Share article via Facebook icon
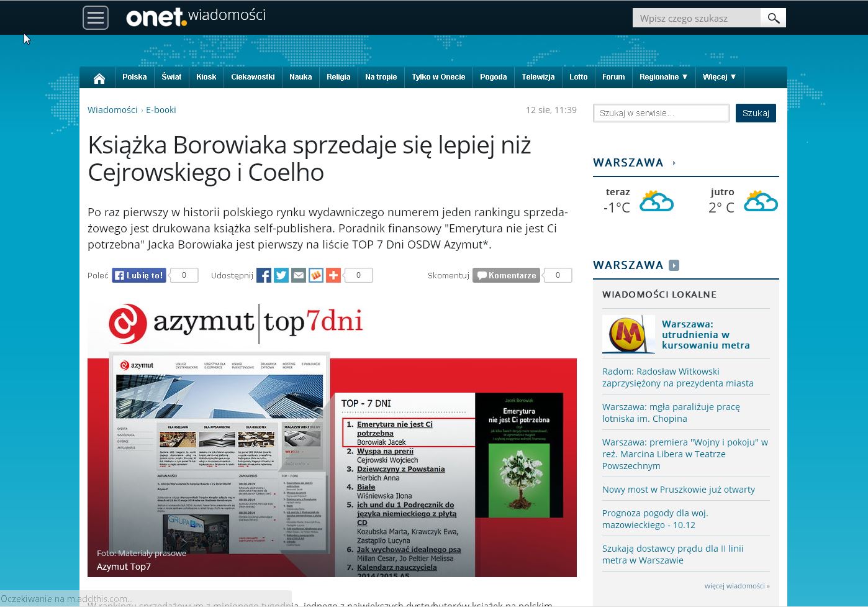Viewport: 868px width, 607px height. [x=264, y=275]
